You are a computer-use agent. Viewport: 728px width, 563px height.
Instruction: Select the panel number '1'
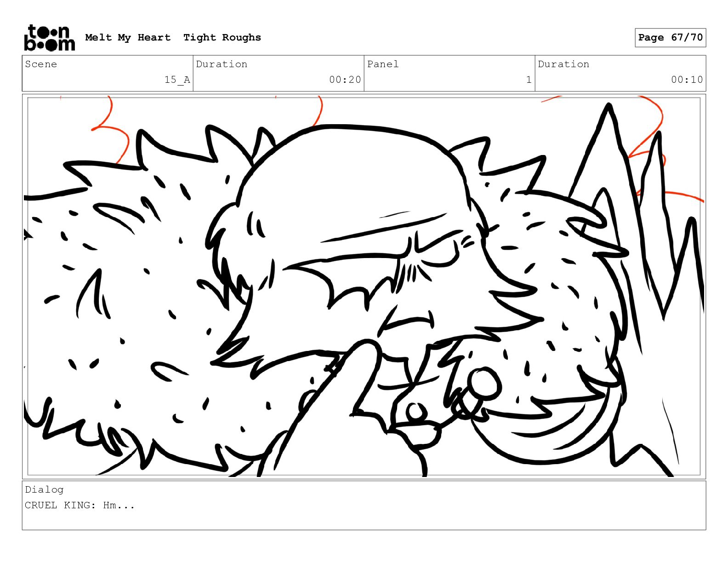[529, 80]
